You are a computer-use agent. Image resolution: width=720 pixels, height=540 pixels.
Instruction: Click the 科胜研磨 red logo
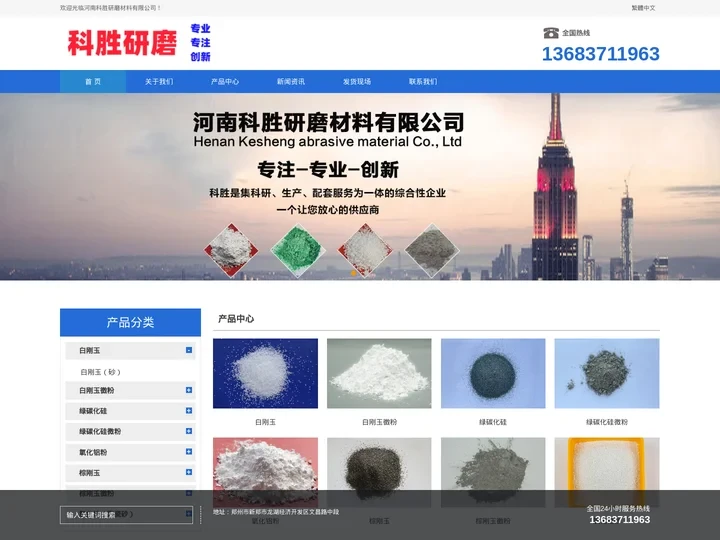122,43
